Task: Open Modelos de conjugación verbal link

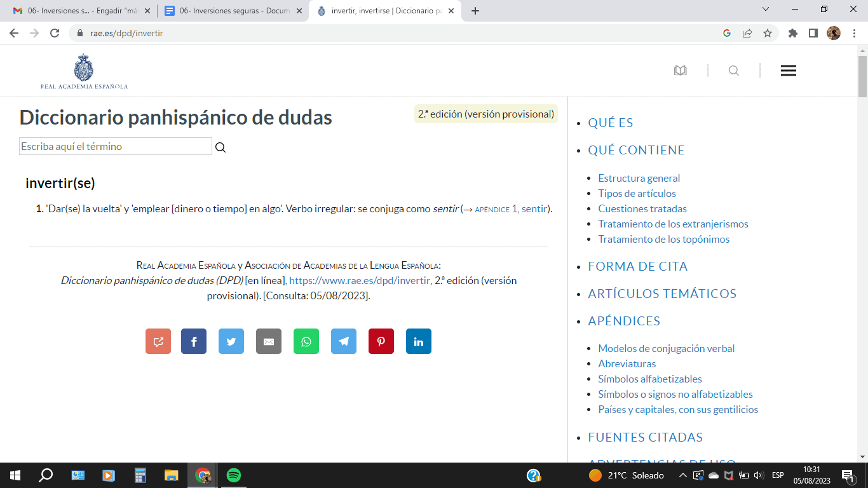Action: [667, 348]
